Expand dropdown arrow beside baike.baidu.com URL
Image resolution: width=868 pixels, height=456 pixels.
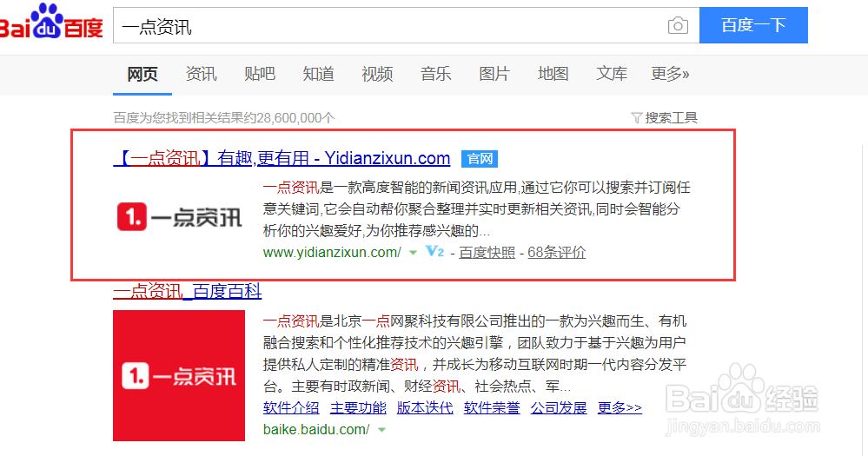tap(381, 430)
